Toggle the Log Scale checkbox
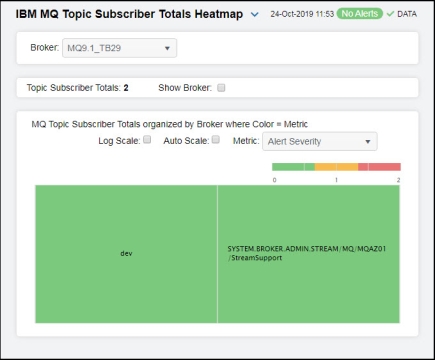 pos(147,139)
